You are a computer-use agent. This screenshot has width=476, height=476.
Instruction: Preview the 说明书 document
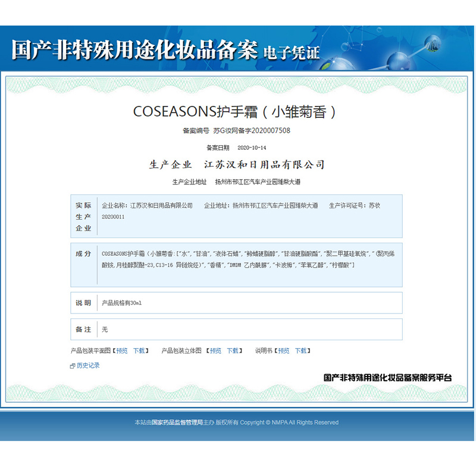[284, 351]
